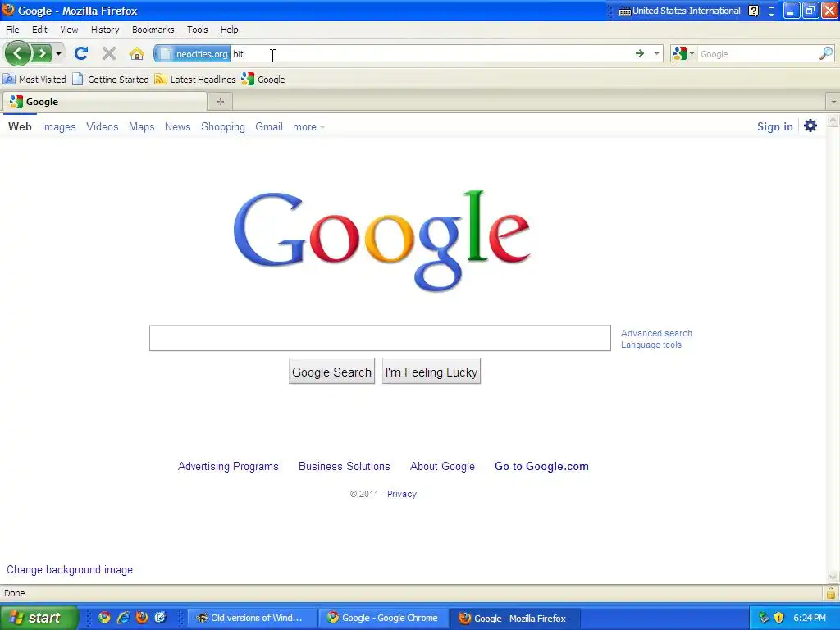Viewport: 840px width, 630px height.
Task: Open the View menu
Action: (x=69, y=30)
